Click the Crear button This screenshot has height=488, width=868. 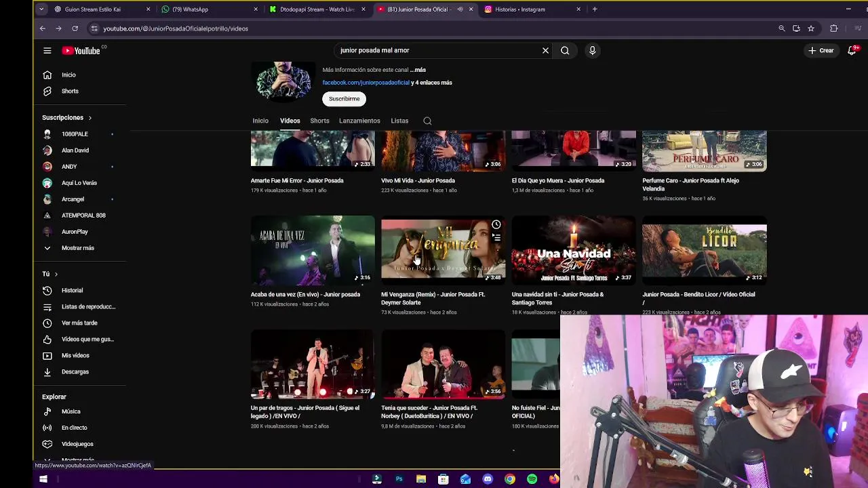pos(821,50)
